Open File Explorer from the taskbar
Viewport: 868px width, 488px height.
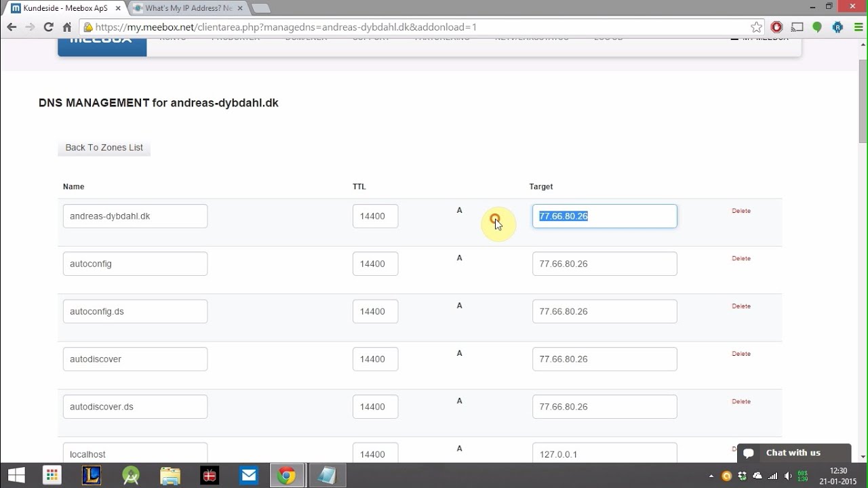click(x=170, y=475)
